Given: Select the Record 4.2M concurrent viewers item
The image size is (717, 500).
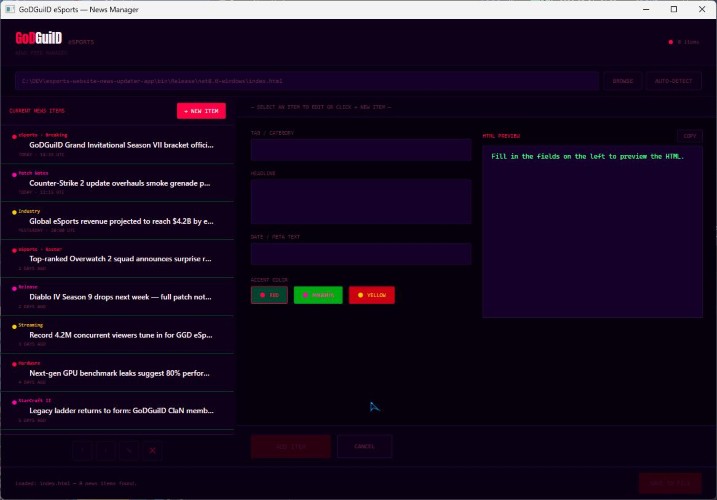Looking at the screenshot, I should coord(118,334).
